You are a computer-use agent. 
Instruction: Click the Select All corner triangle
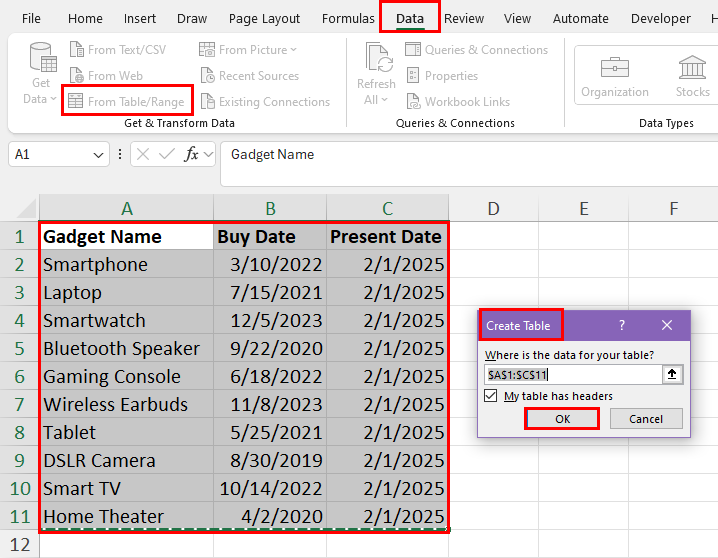pos(27,209)
